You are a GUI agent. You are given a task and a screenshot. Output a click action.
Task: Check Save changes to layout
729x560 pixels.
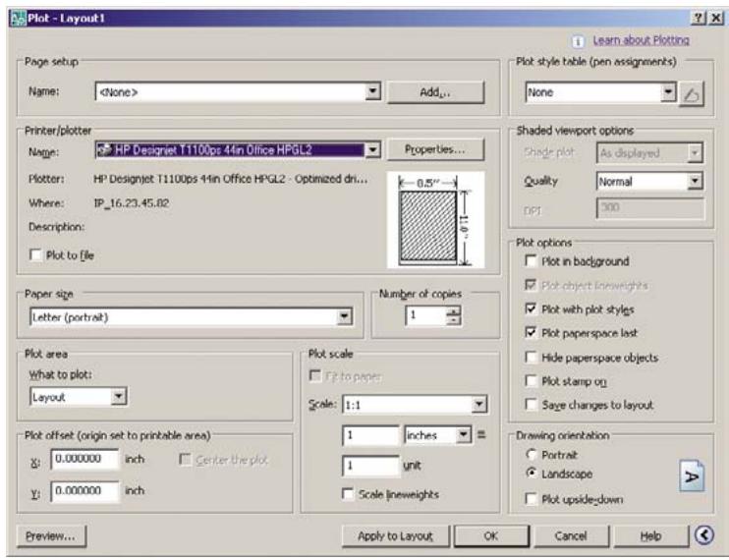(531, 405)
